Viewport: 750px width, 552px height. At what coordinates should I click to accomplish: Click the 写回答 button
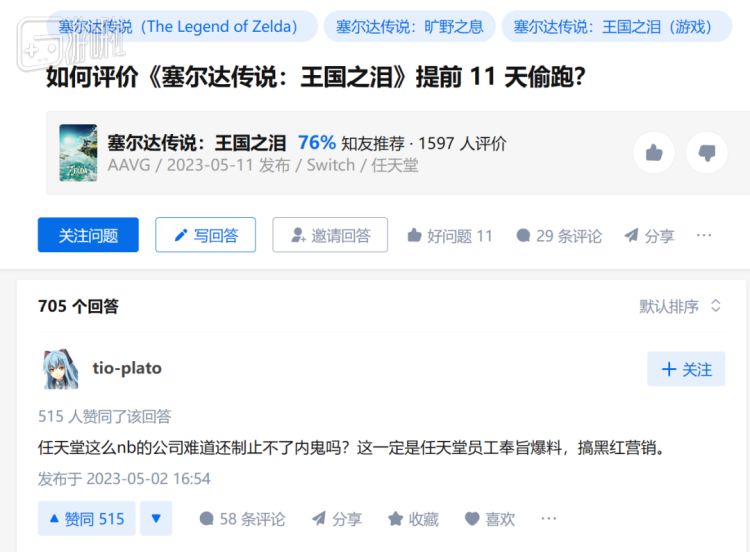(206, 235)
